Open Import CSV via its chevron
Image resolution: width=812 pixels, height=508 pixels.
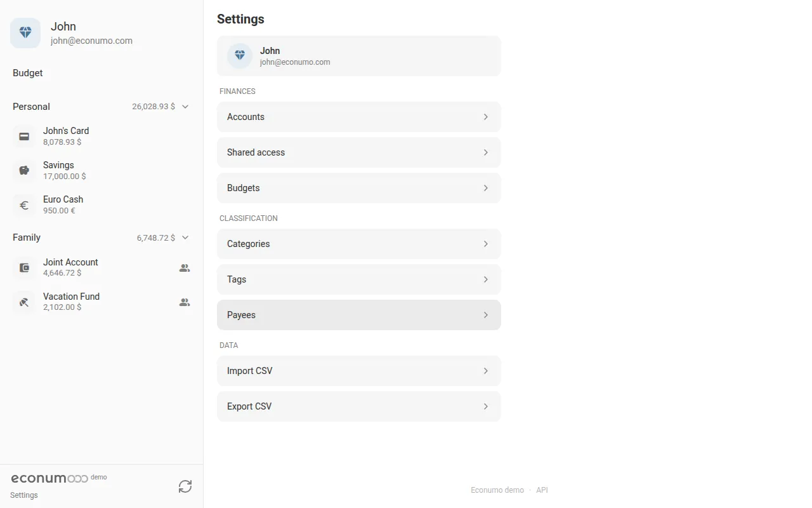(486, 371)
